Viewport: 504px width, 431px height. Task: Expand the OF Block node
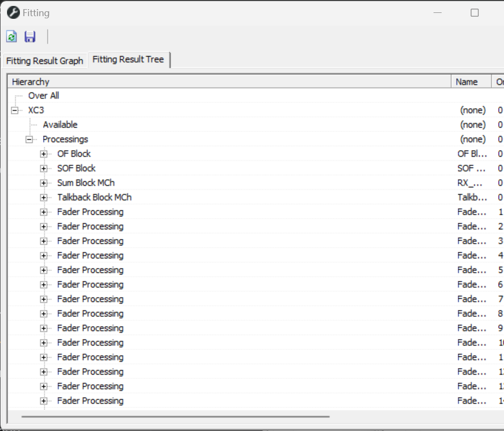tap(44, 154)
